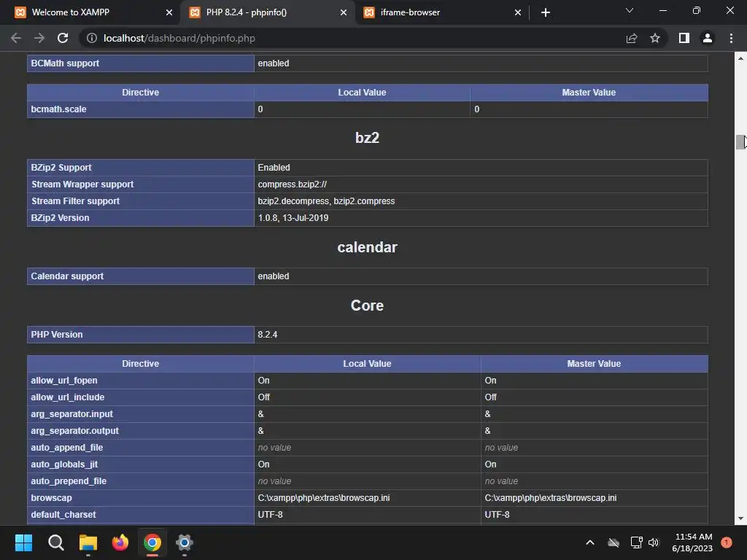Open the notification badge
The width and height of the screenshot is (747, 560).
pos(727,542)
